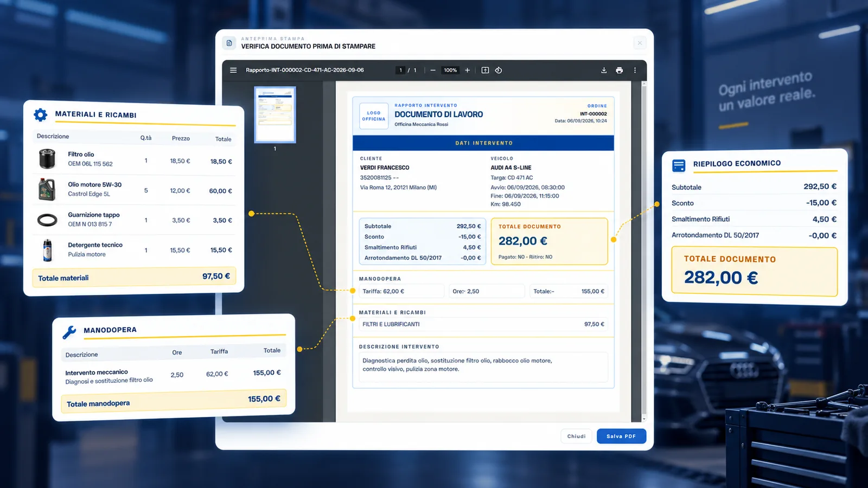Image resolution: width=868 pixels, height=488 pixels.
Task: Open the PDF viewer sidebar menu icon
Action: (233, 70)
